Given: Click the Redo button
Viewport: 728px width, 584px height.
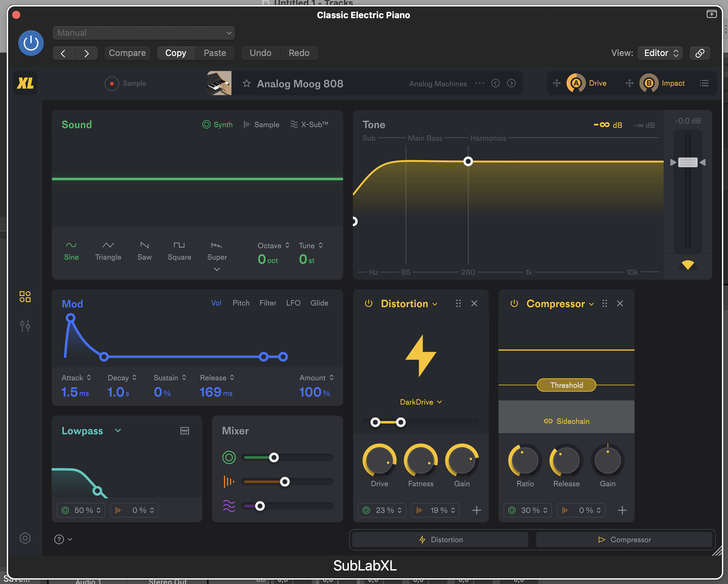Looking at the screenshot, I should (x=299, y=53).
